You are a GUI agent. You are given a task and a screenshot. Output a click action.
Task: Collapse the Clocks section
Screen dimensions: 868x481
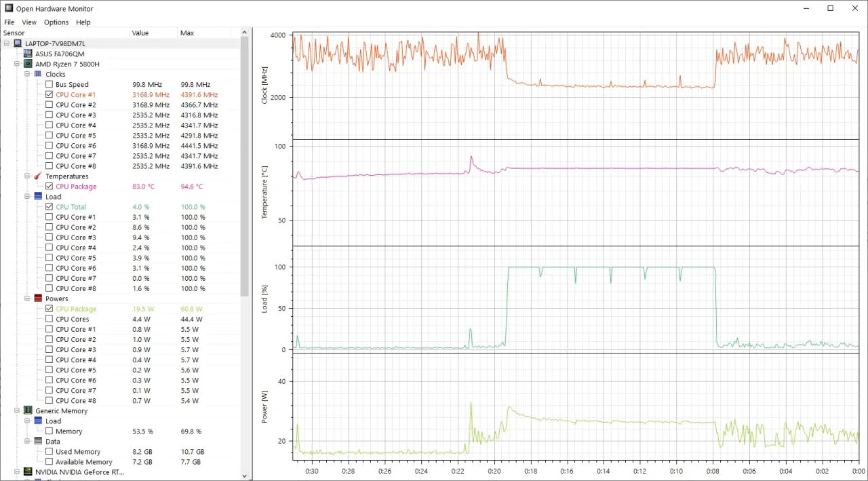[27, 74]
